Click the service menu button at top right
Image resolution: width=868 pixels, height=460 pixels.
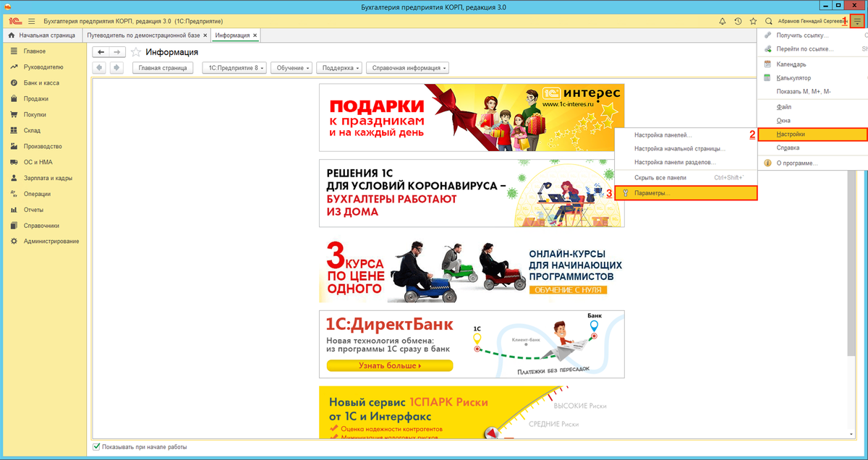point(858,22)
